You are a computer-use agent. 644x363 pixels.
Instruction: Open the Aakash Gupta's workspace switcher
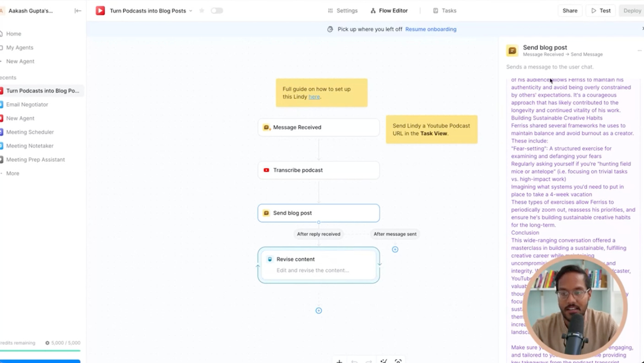coord(30,11)
